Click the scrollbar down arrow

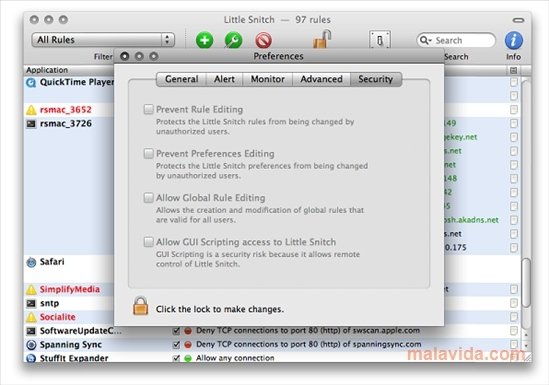pyautogui.click(x=526, y=345)
